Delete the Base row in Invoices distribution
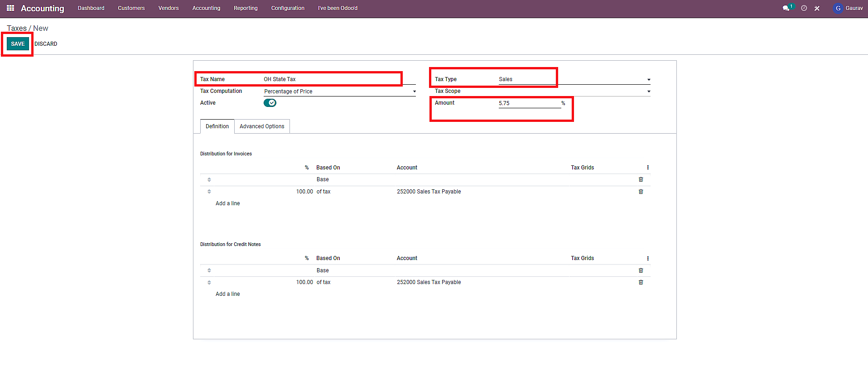The height and width of the screenshot is (376, 868). tap(641, 179)
